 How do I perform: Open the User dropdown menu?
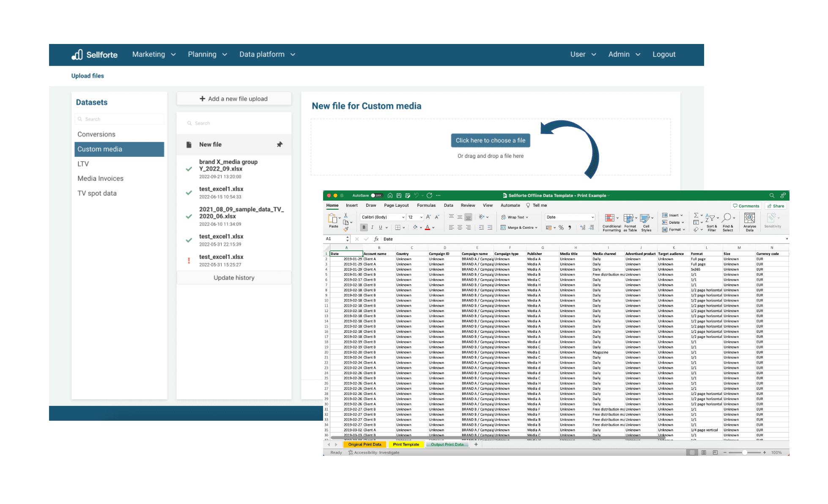click(583, 55)
